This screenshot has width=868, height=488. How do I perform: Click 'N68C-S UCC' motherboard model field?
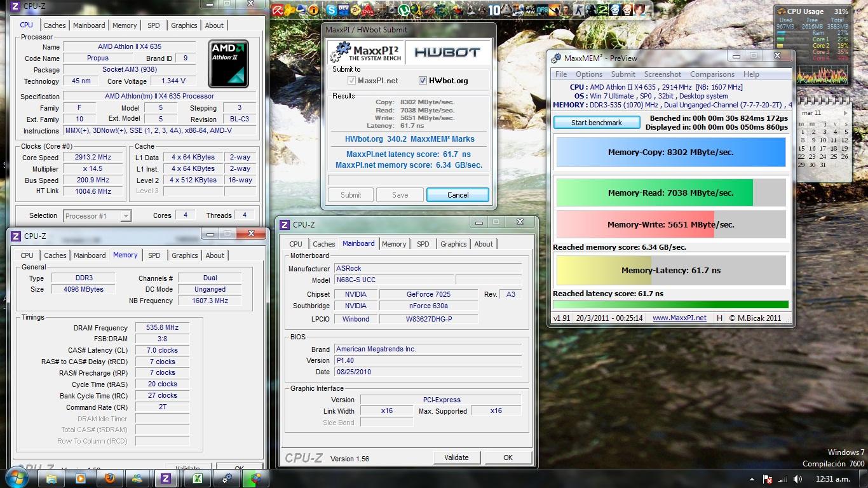394,280
